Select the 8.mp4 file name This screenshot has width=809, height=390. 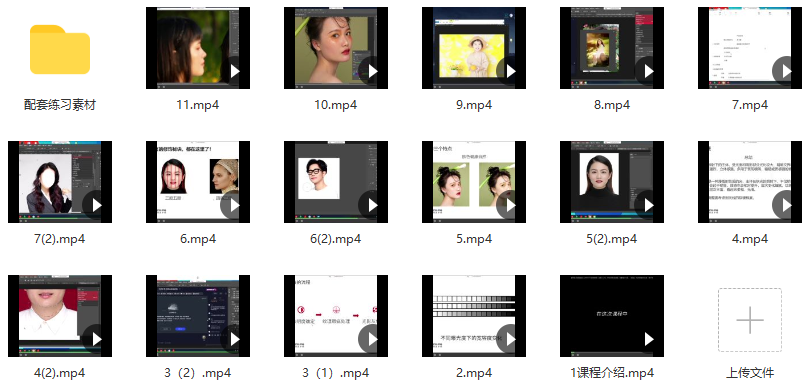pos(612,105)
